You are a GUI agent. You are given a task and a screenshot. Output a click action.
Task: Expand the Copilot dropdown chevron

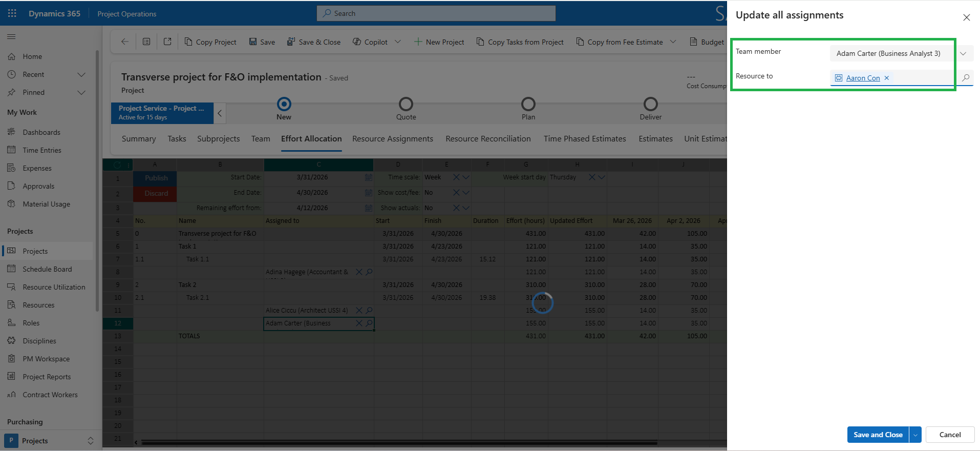(x=398, y=42)
